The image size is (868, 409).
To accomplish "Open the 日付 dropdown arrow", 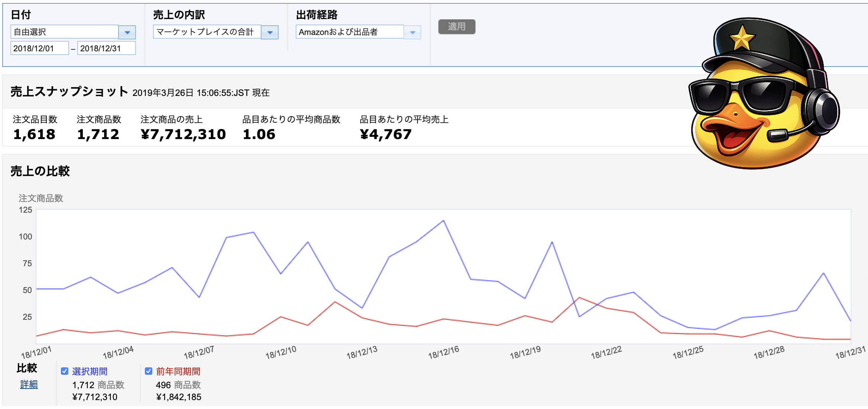I will (x=127, y=32).
